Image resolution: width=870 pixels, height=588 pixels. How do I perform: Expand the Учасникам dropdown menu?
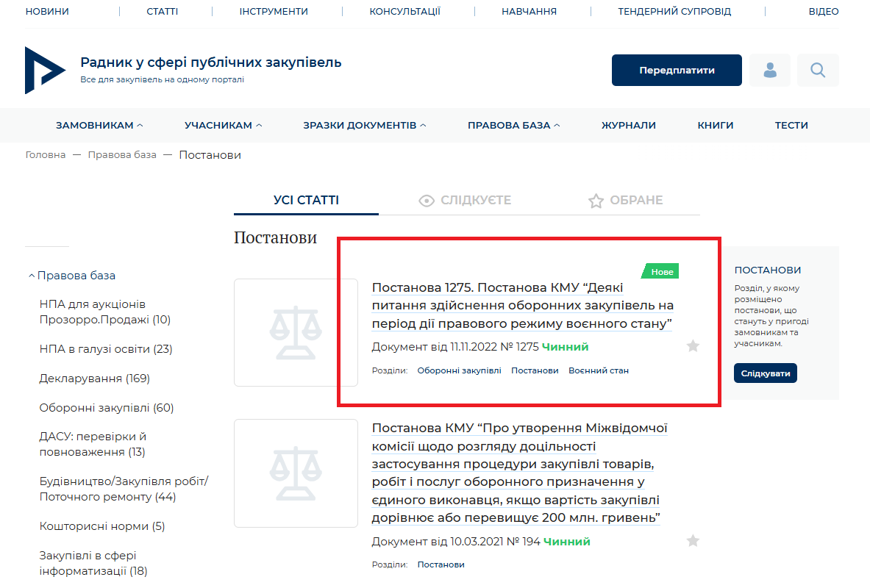pyautogui.click(x=223, y=126)
